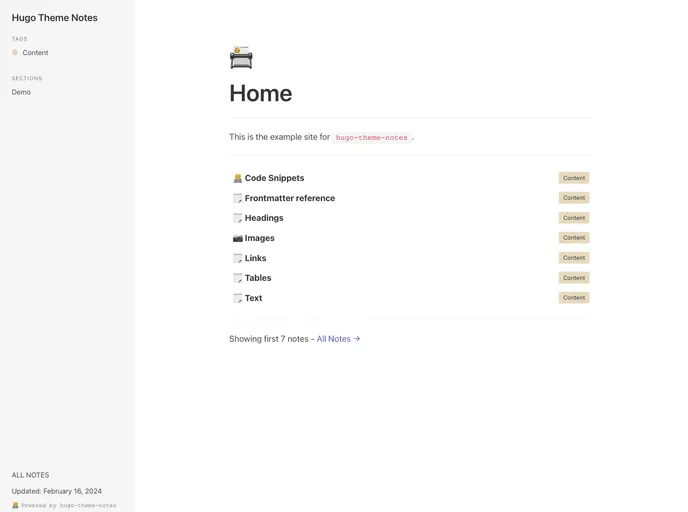
Task: Click the ALL NOTES link in sidebar footer
Action: click(30, 475)
